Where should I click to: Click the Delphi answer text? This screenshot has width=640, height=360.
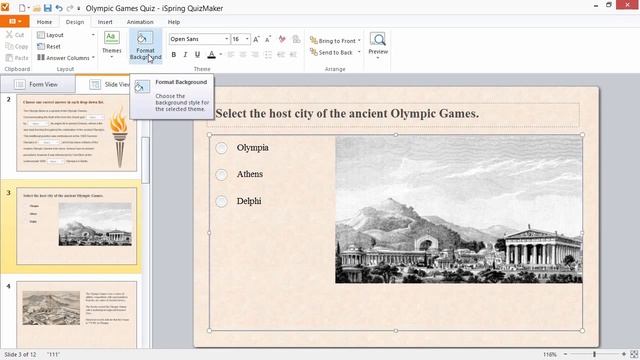click(x=249, y=201)
